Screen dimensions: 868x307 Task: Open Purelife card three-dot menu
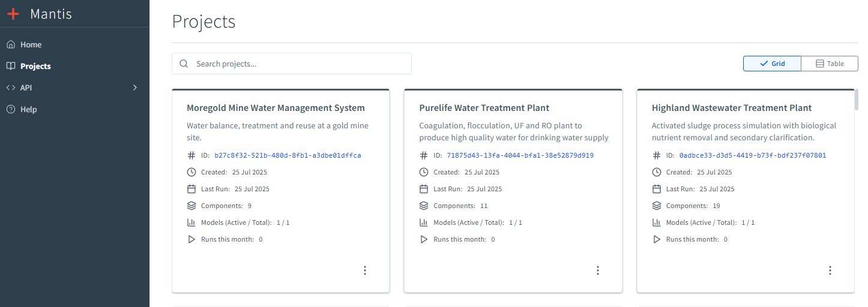(x=598, y=270)
